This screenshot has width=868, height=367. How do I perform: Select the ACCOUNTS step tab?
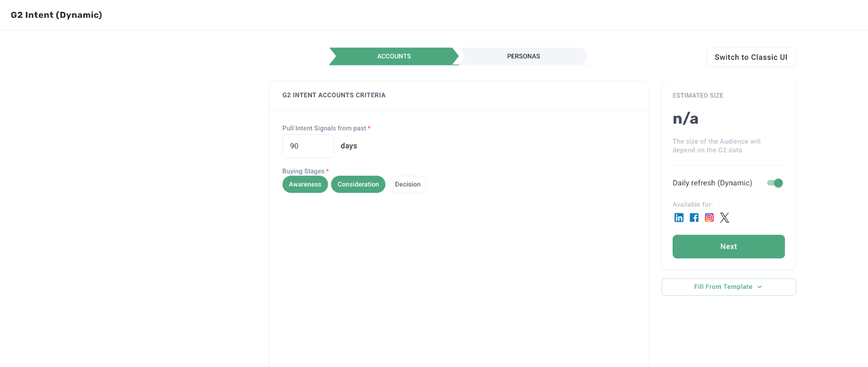(x=394, y=56)
